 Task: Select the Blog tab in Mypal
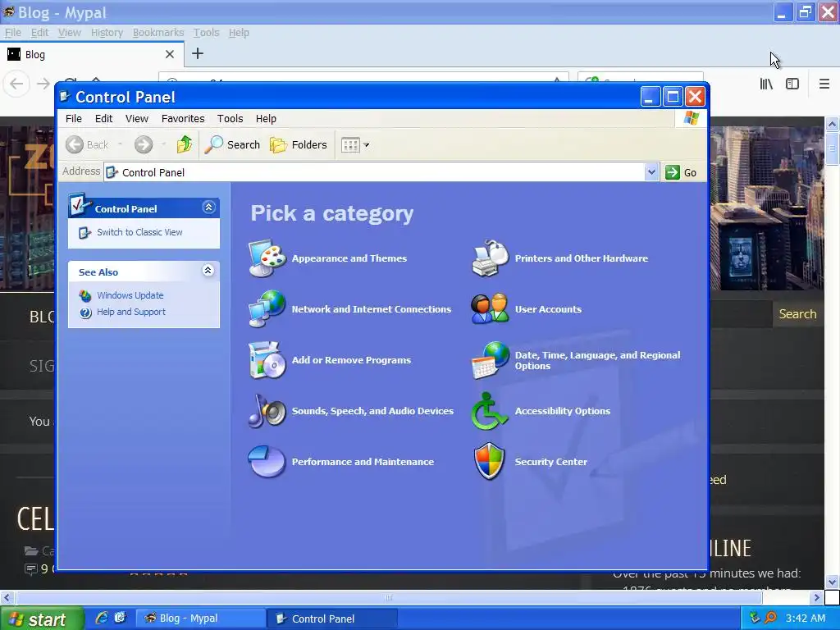pos(92,54)
